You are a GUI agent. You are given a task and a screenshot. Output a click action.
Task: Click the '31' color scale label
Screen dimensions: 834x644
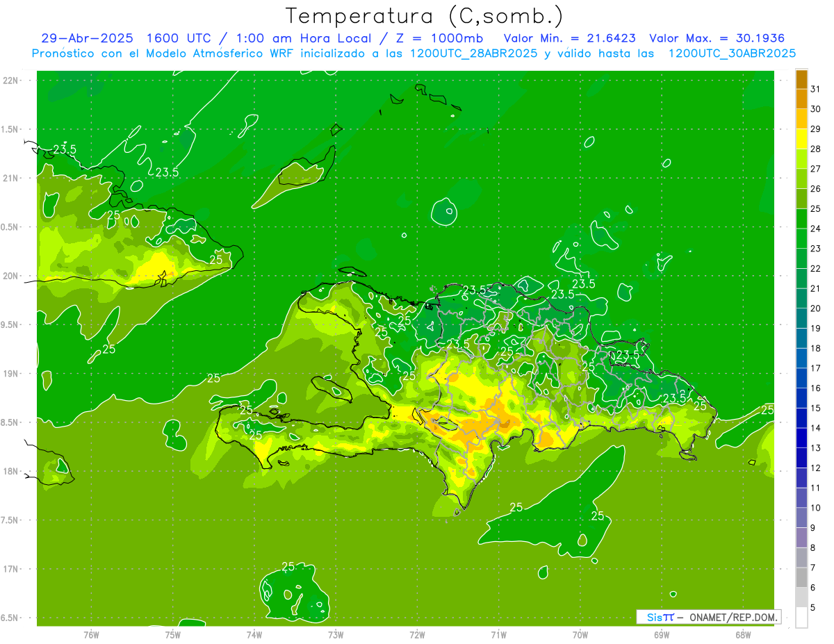815,89
